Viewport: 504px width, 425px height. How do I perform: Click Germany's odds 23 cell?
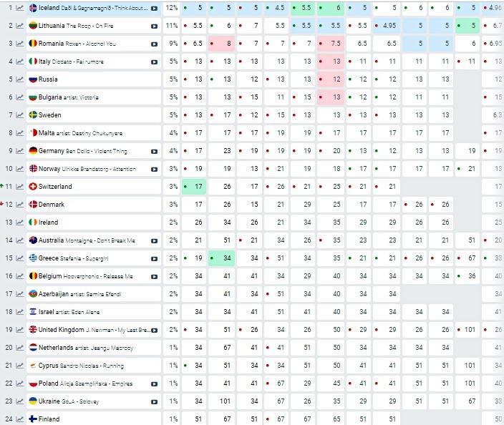(x=222, y=151)
